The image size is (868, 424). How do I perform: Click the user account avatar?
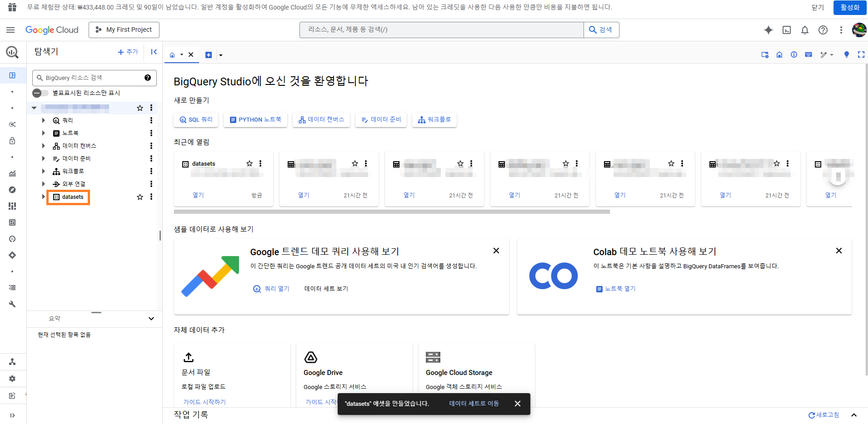(859, 30)
